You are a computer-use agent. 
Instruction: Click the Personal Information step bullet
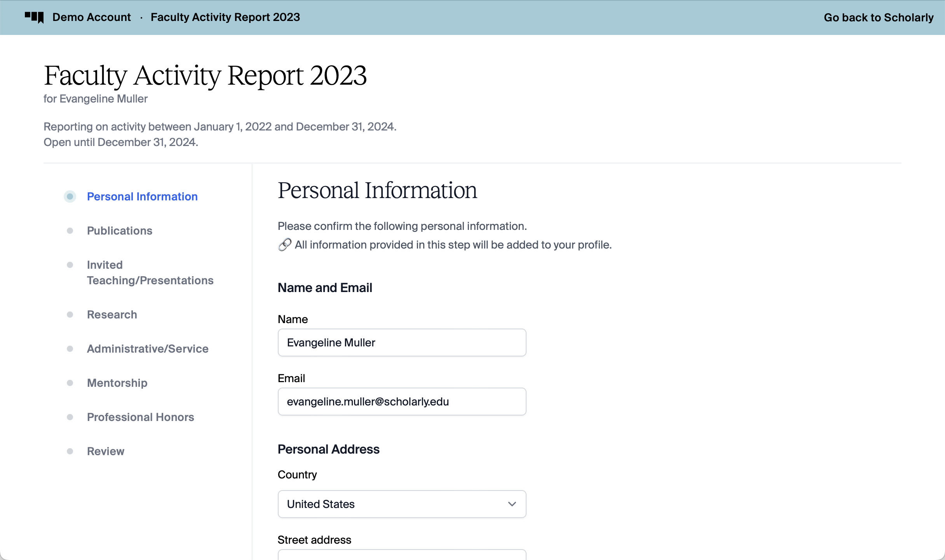pos(70,197)
